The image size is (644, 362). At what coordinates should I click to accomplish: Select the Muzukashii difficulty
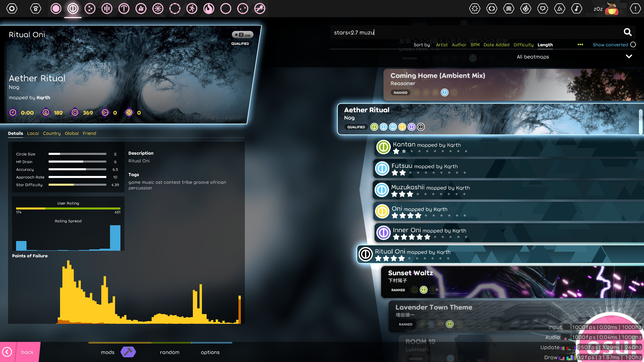pos(508,190)
